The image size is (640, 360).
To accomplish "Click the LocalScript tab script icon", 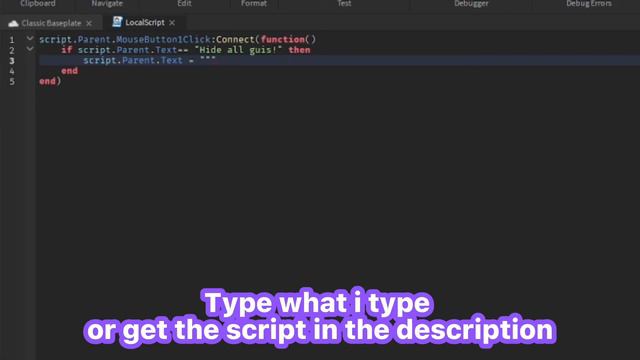I will 117,22.
